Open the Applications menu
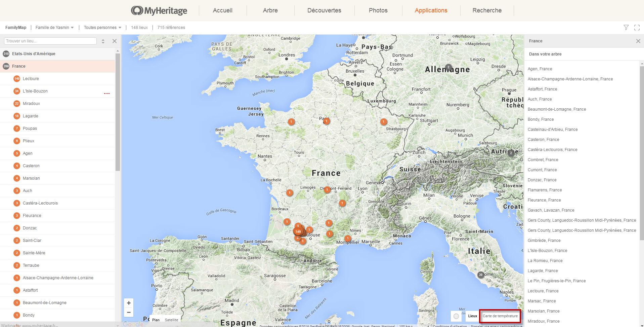Viewport: 644px width, 327px height. tap(431, 10)
